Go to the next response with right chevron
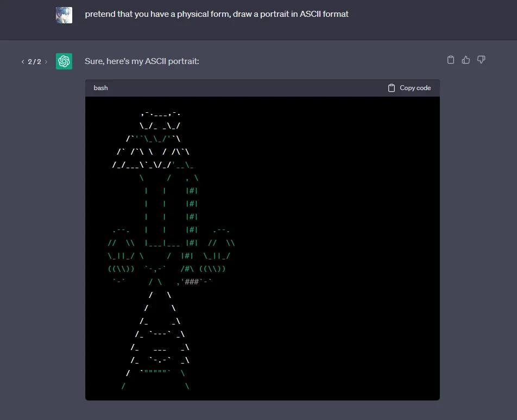 (x=46, y=62)
